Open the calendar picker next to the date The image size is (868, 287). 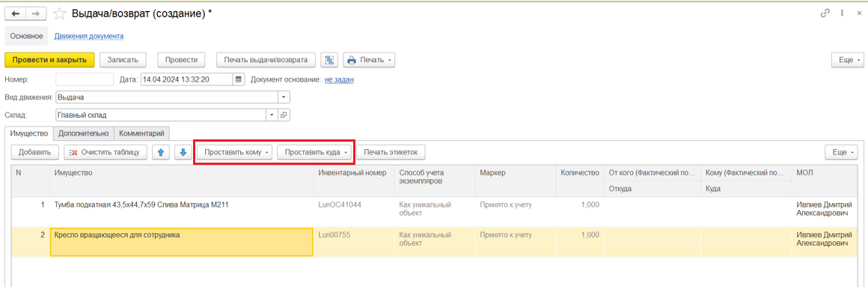pyautogui.click(x=239, y=79)
